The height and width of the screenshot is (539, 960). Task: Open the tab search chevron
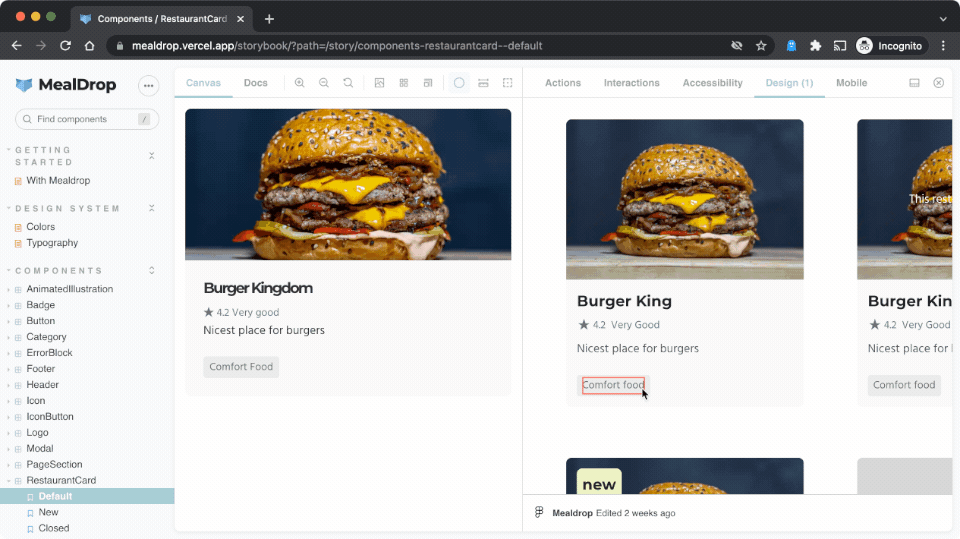tap(943, 19)
